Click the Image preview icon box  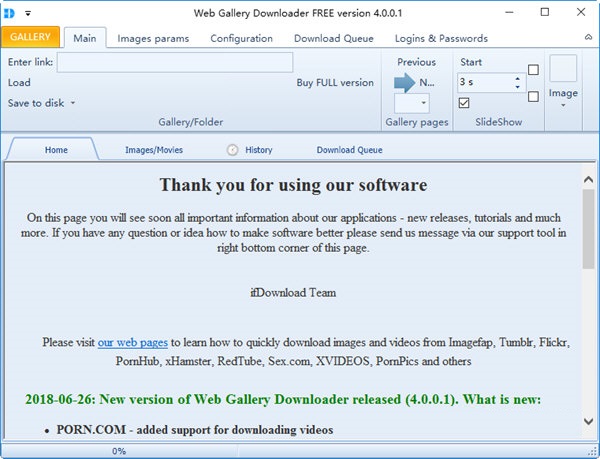click(x=563, y=68)
